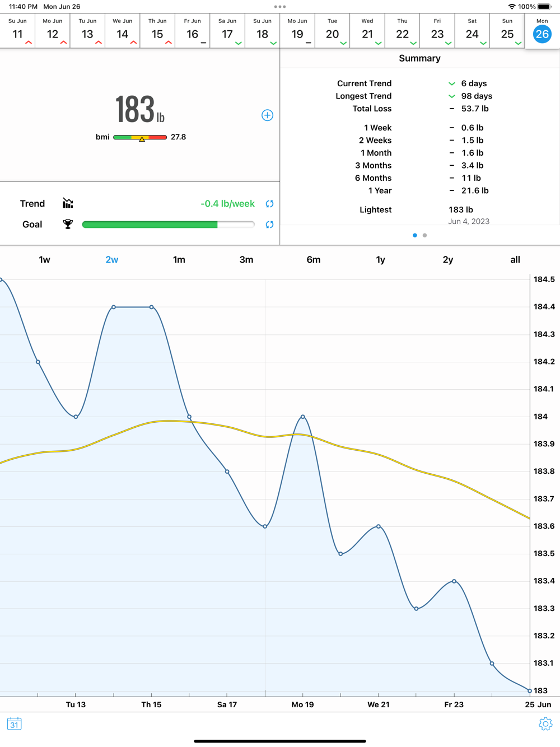This screenshot has height=747, width=560.
Task: Tap the Summary panel heading
Action: tap(420, 58)
